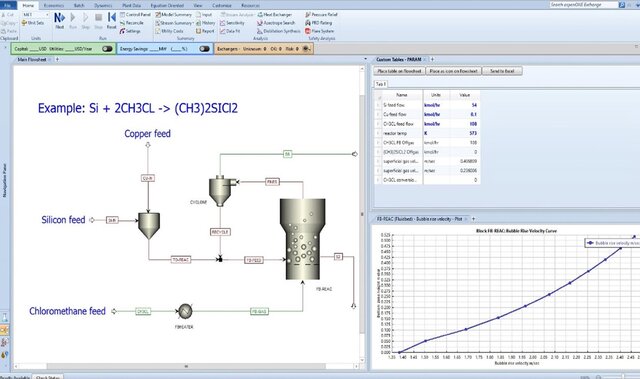This screenshot has height=379, width=640.
Task: Click the Stop run icon
Action: [x=98, y=20]
